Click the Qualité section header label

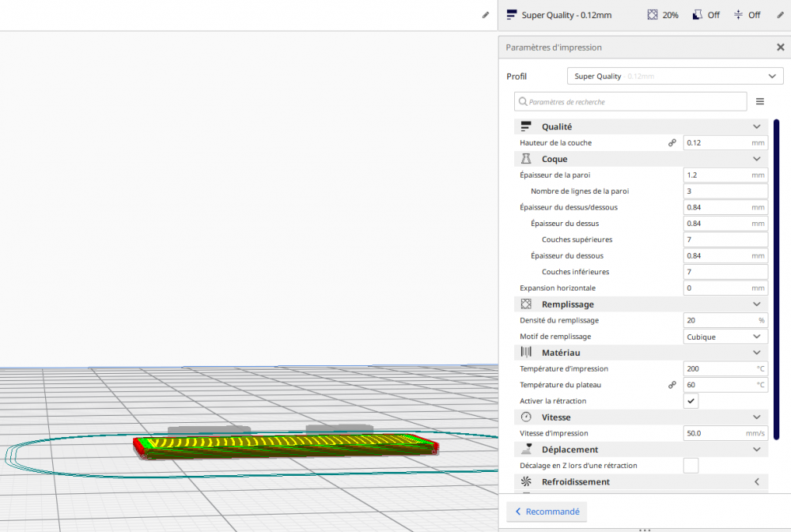(556, 126)
